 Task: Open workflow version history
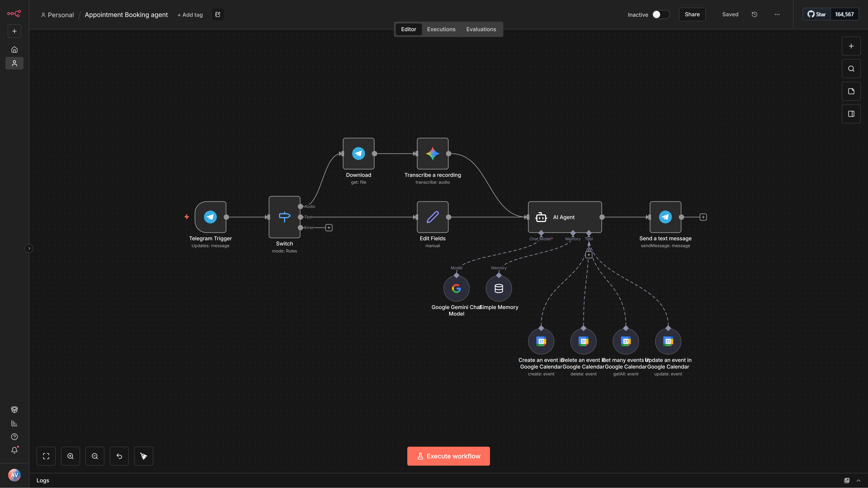tap(754, 14)
